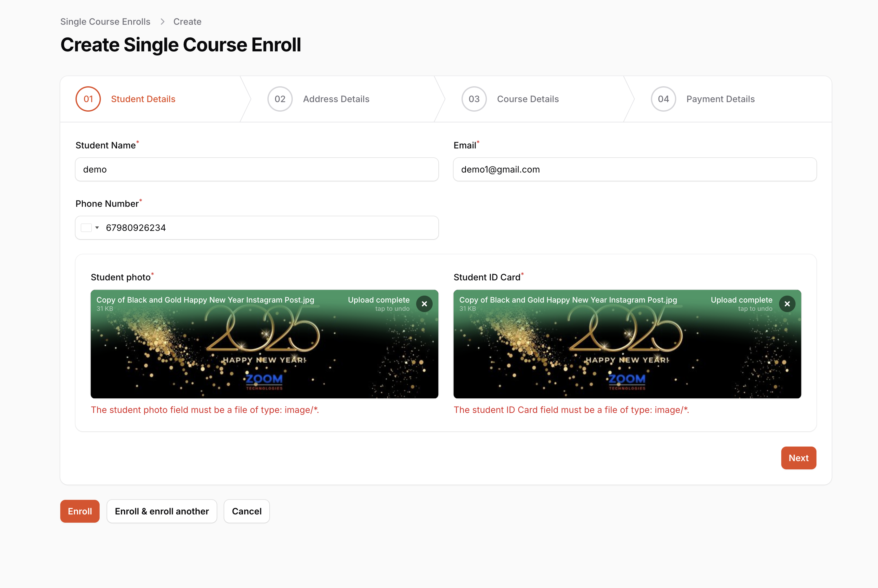Click the breadcrumb chevron separator
Screen dimensions: 878x588
(162, 22)
